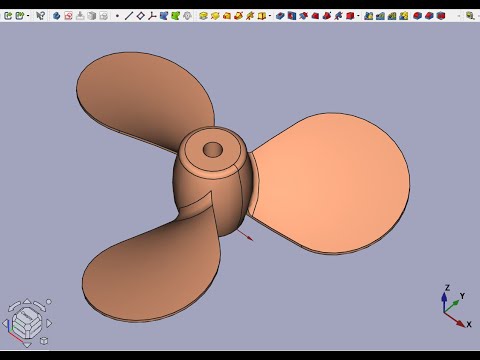
Task: Select the Subtractive Helix tool
Action: pyautogui.click(x=338, y=15)
